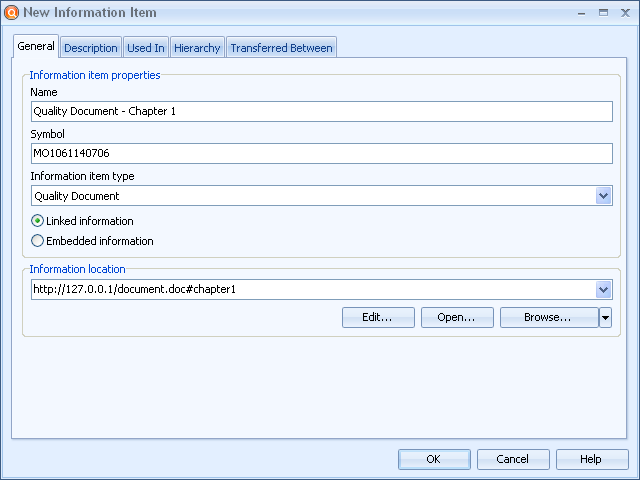
Task: Switch to the Description tab
Action: coord(91,48)
